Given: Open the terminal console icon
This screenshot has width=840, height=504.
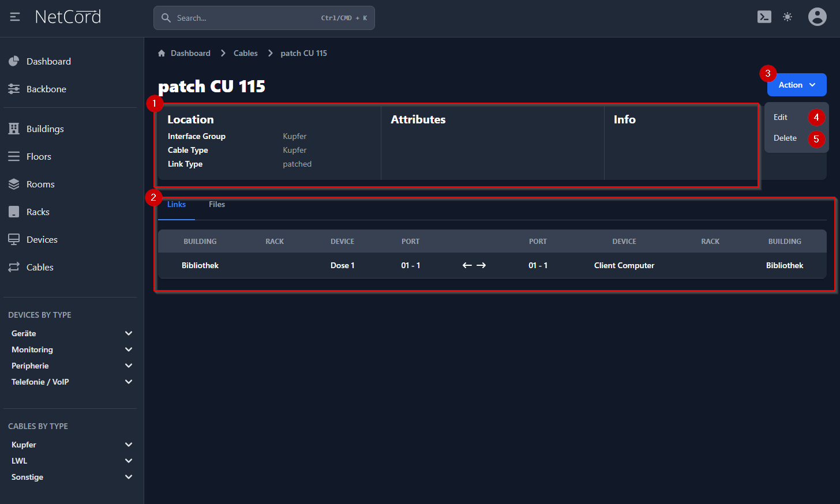Looking at the screenshot, I should [x=764, y=17].
